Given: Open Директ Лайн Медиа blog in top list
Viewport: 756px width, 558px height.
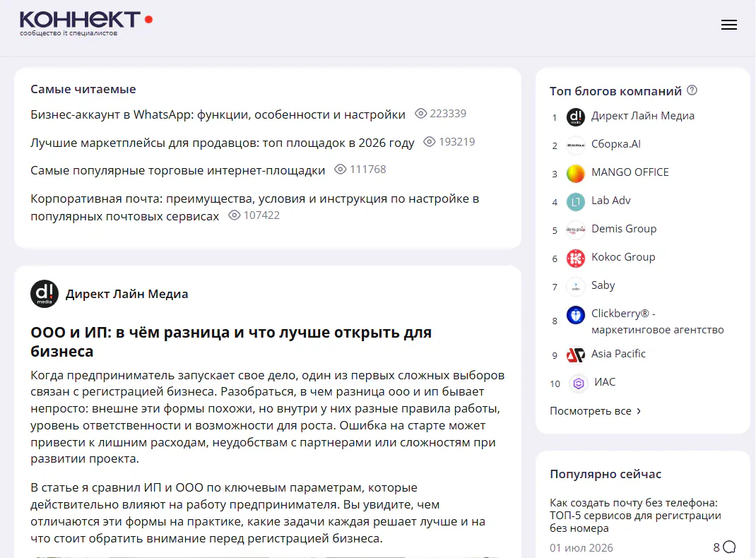Looking at the screenshot, I should [x=643, y=116].
